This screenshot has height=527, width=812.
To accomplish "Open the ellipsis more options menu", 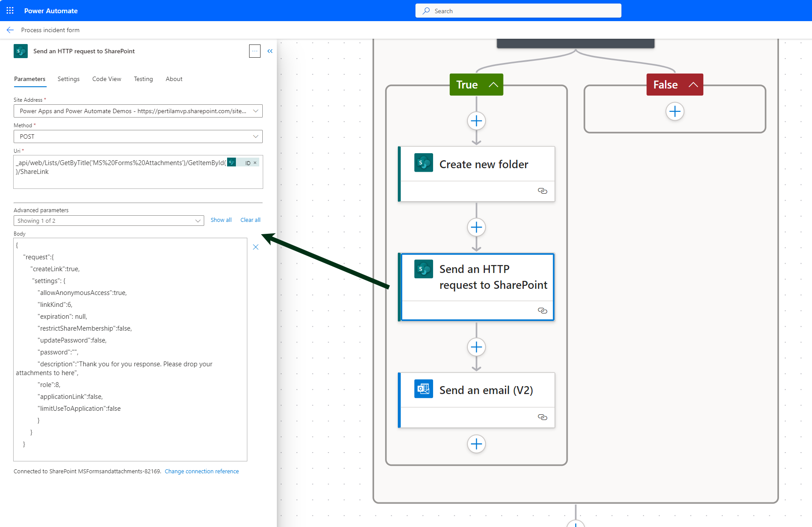I will point(254,51).
